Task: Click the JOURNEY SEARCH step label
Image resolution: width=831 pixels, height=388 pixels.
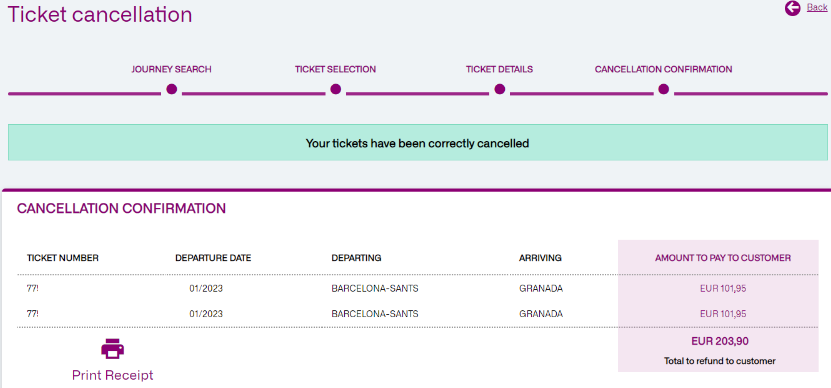Action: [x=171, y=69]
